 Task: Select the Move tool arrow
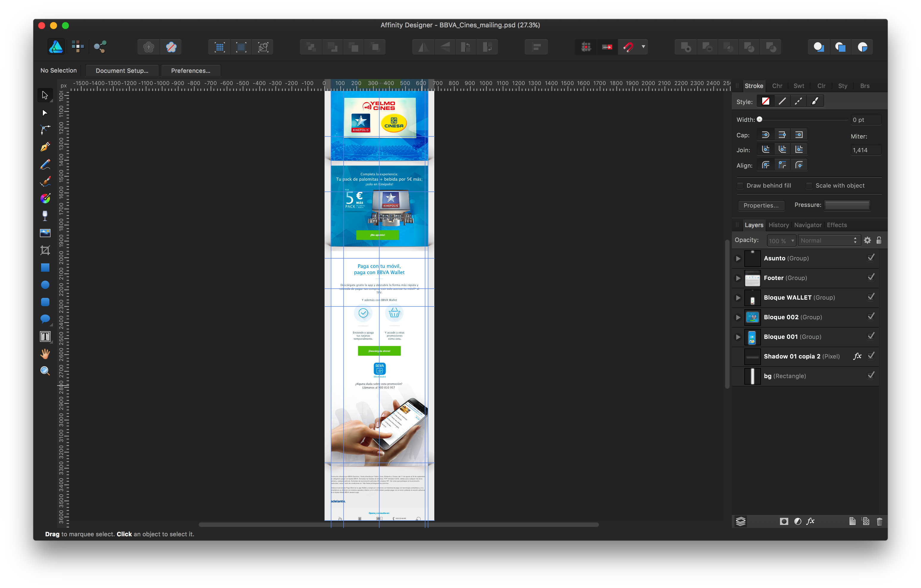[x=45, y=95]
